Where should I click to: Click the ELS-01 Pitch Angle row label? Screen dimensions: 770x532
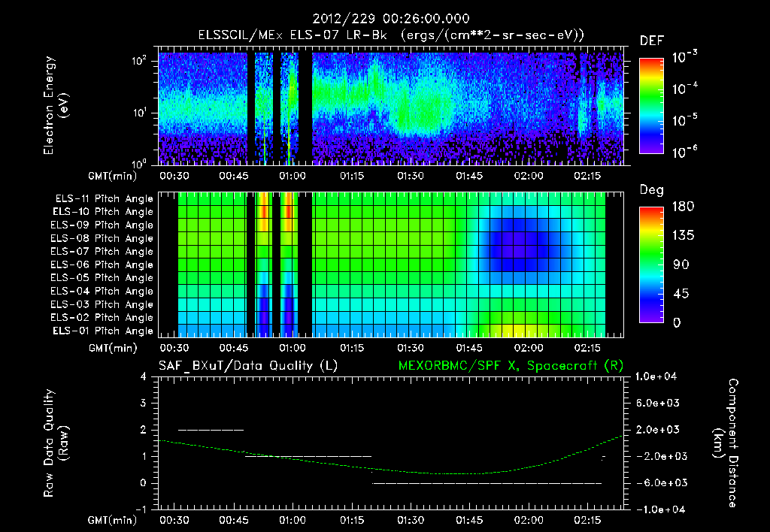click(102, 331)
